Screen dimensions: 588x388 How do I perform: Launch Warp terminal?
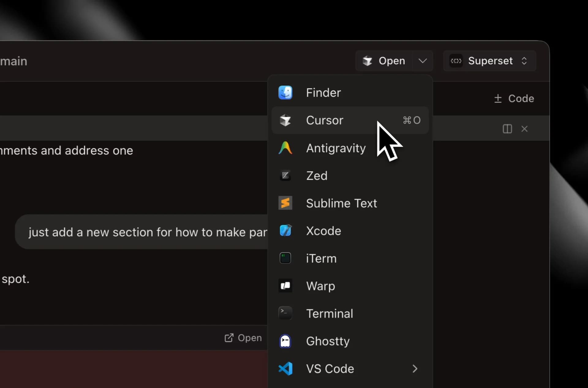click(321, 286)
